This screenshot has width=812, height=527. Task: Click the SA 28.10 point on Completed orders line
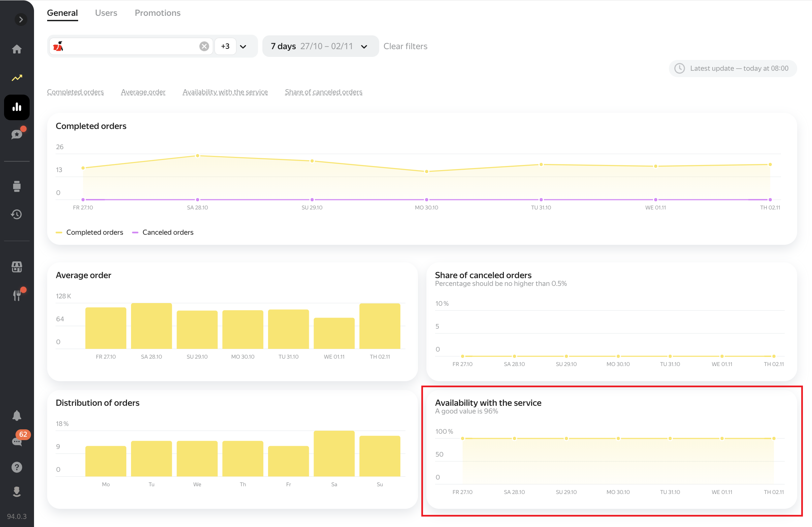click(198, 156)
